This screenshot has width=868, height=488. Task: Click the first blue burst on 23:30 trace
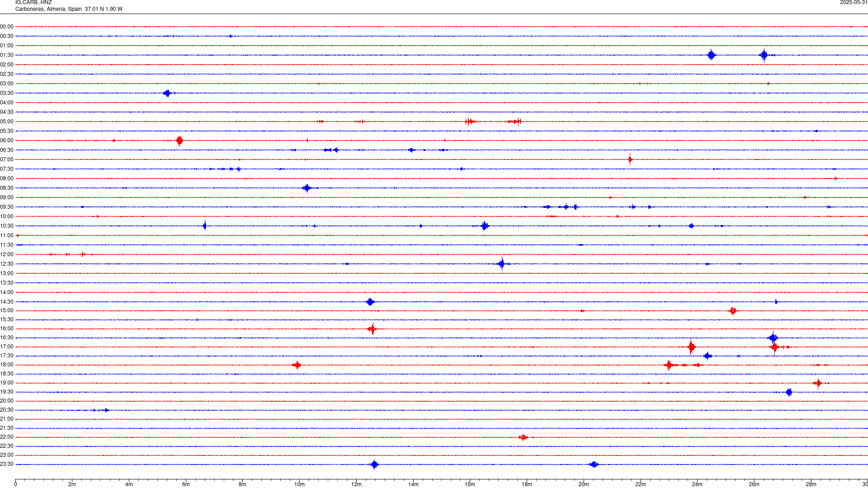point(374,465)
